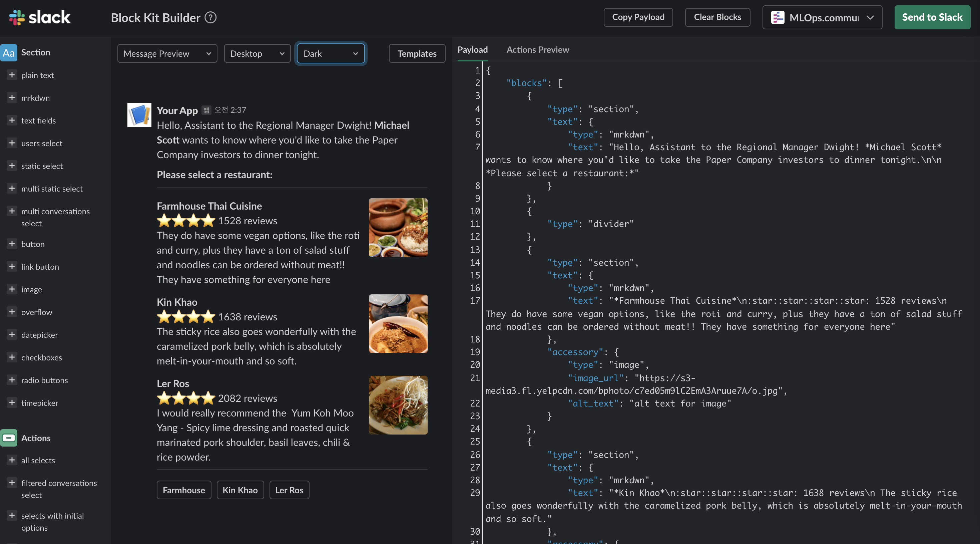Click the Block Kit Builder help icon

[x=210, y=17]
